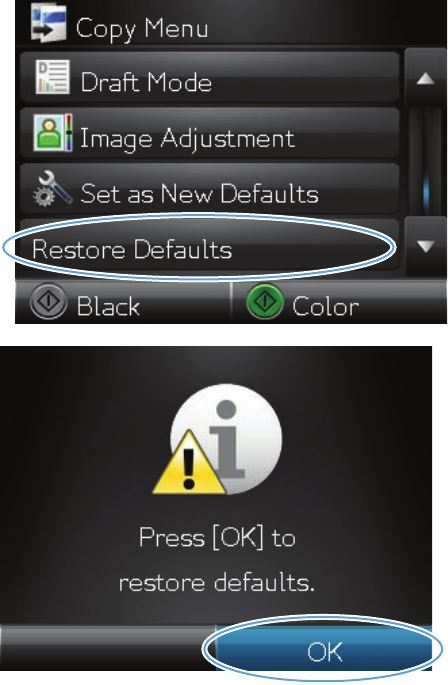Tap the wrench and gear icon
This screenshot has height=685, width=448.
[52, 189]
